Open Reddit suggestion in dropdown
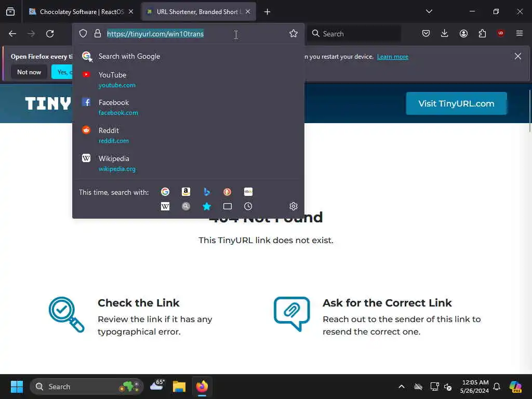 [x=188, y=136]
